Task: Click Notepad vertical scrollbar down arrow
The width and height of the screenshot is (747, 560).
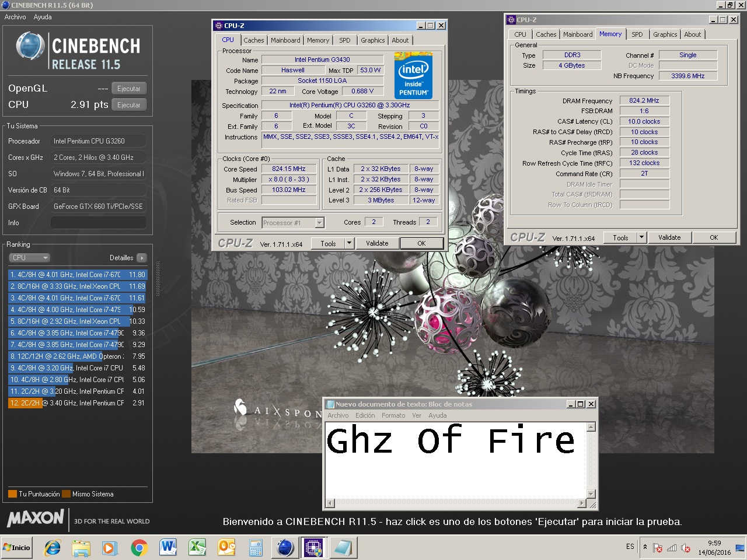Action: point(591,494)
